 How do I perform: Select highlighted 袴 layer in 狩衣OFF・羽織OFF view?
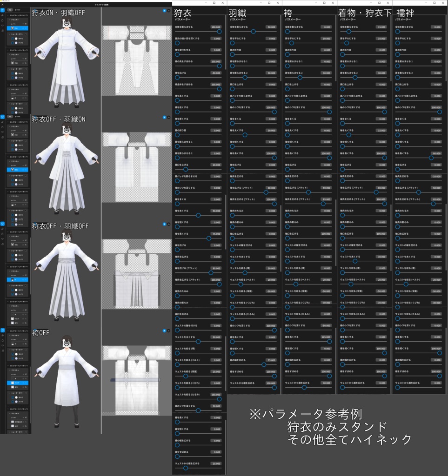click(x=17, y=279)
